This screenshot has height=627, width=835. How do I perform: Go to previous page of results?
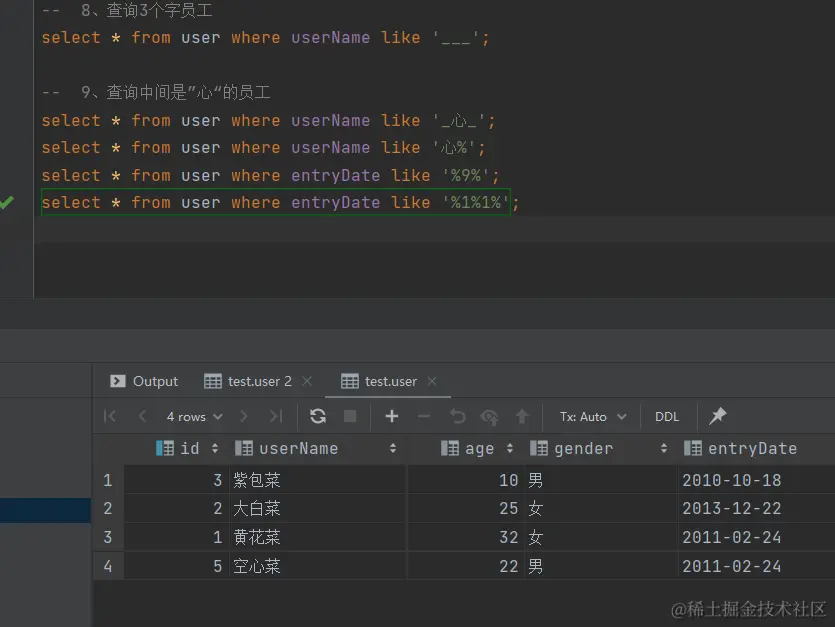coord(142,416)
